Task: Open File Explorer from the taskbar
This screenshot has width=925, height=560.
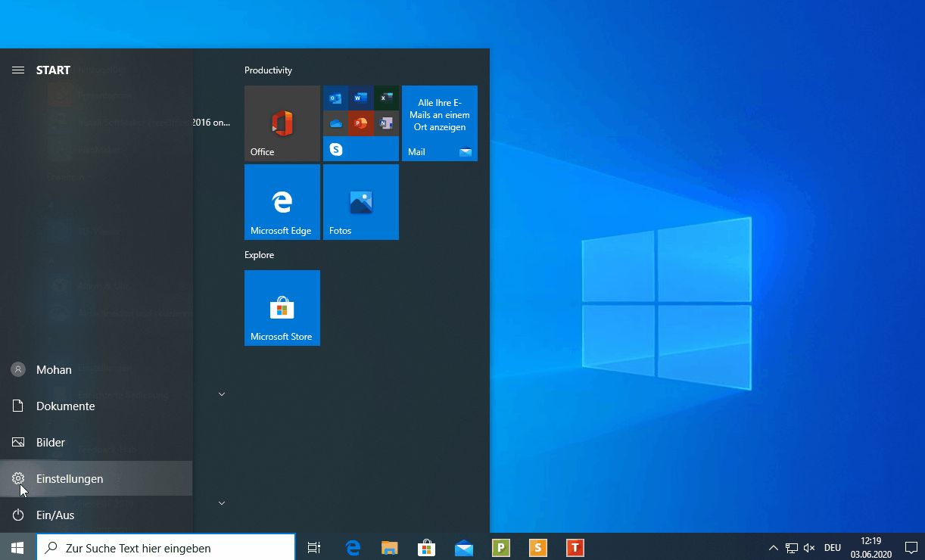Action: point(390,547)
